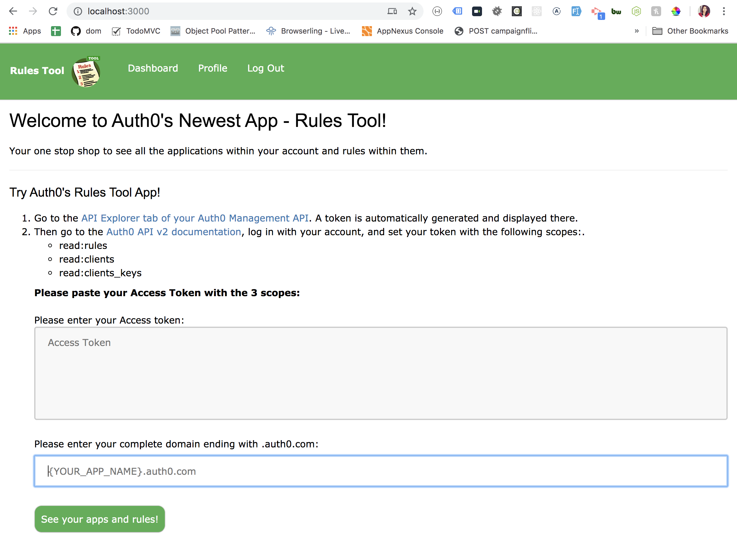Expand hidden bookmarks with the chevron

click(637, 31)
